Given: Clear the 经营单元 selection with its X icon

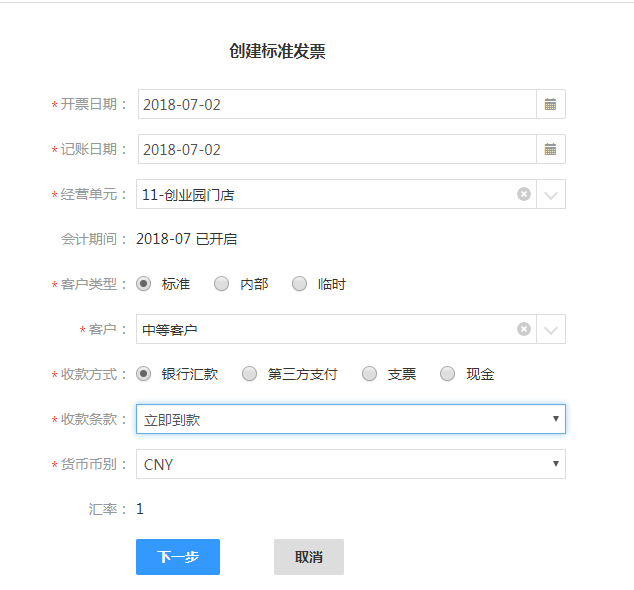Looking at the screenshot, I should [524, 194].
